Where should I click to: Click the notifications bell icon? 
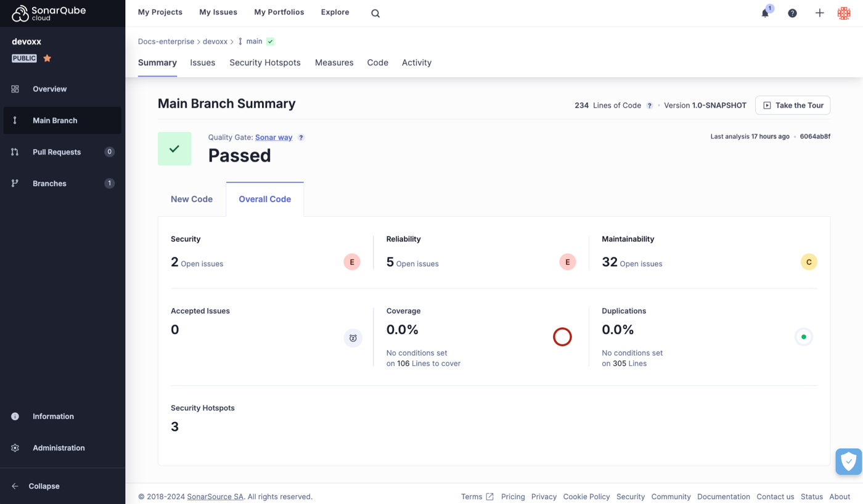(x=765, y=13)
